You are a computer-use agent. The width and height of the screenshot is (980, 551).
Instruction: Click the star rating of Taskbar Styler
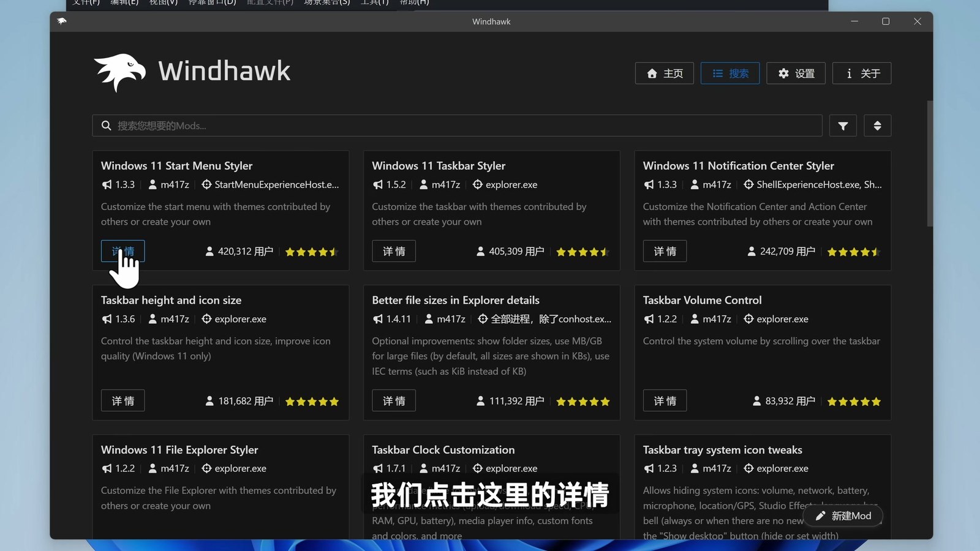tap(583, 252)
